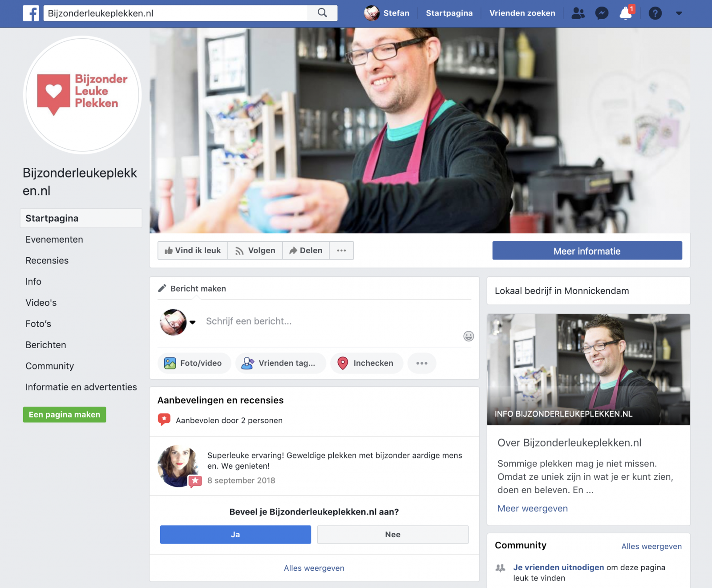The height and width of the screenshot is (588, 712).
Task: Click Aanbevelingen en recensies heading
Action: [x=221, y=400]
